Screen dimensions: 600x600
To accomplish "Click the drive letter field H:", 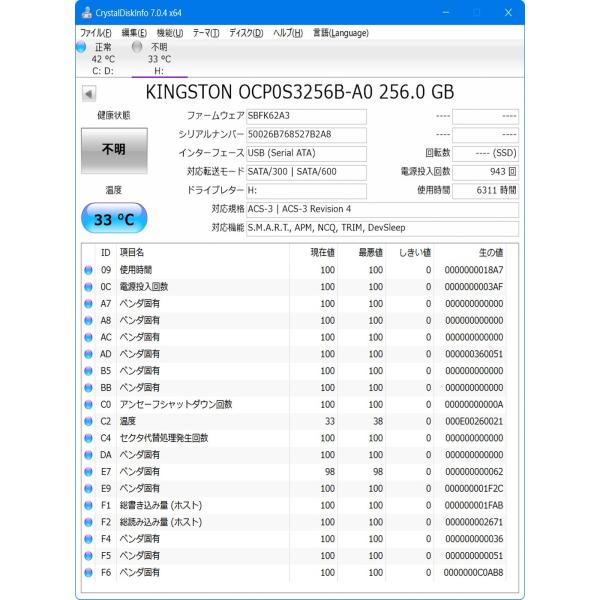I will point(306,191).
